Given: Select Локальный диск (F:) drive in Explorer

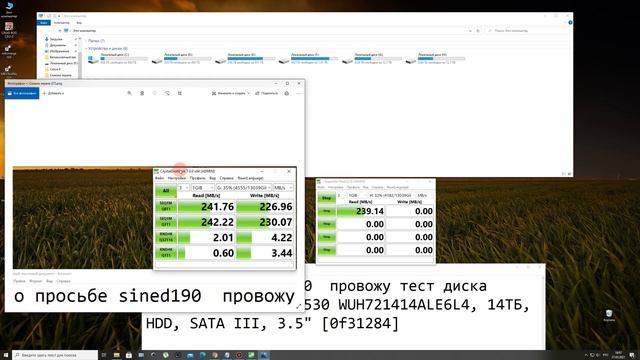Looking at the screenshot, I should pos(309,58).
